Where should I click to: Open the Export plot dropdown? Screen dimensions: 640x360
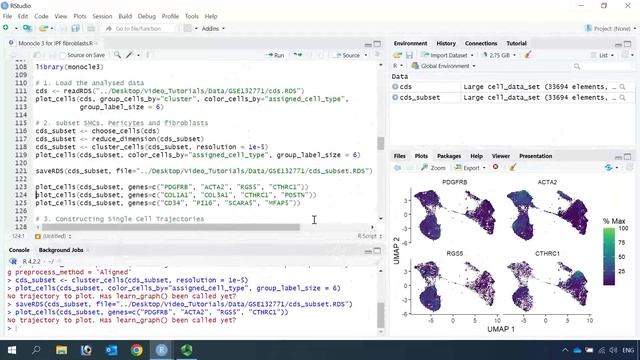[x=470, y=168]
